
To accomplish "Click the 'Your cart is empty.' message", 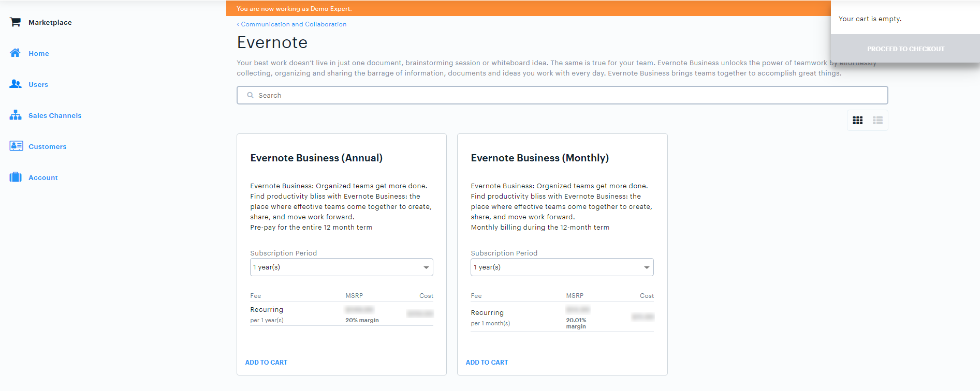I will [870, 19].
